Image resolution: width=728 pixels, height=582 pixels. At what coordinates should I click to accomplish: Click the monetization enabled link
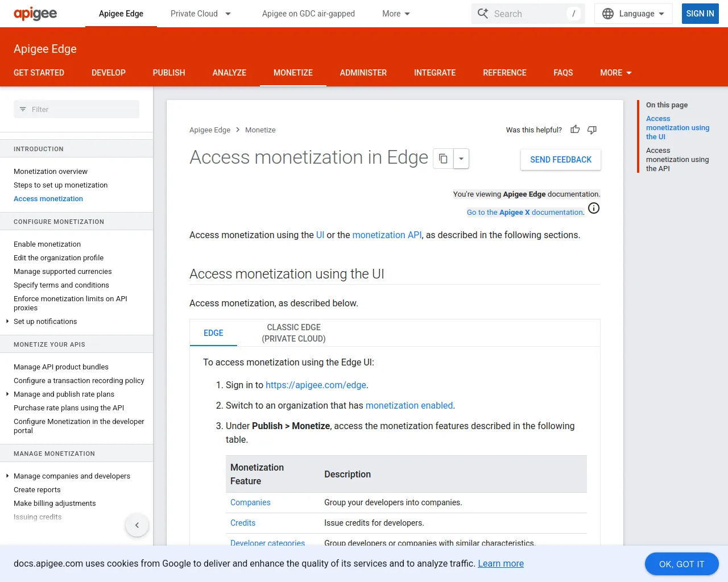click(409, 405)
